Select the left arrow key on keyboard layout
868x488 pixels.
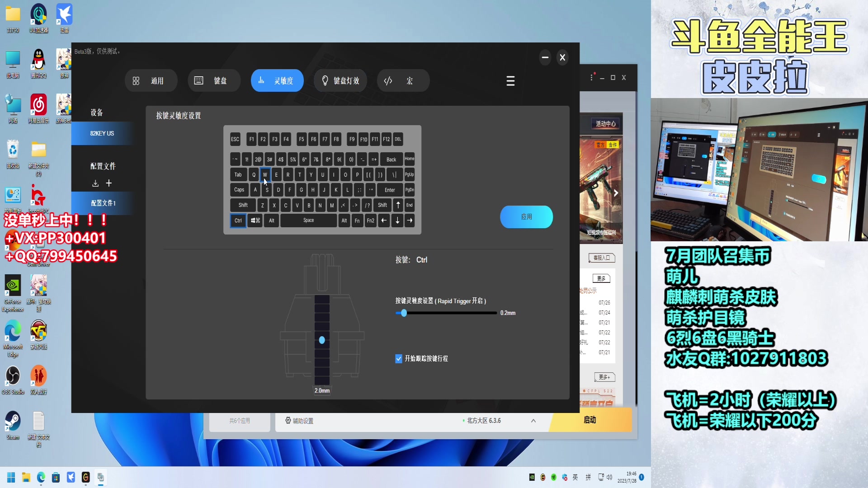coord(384,221)
